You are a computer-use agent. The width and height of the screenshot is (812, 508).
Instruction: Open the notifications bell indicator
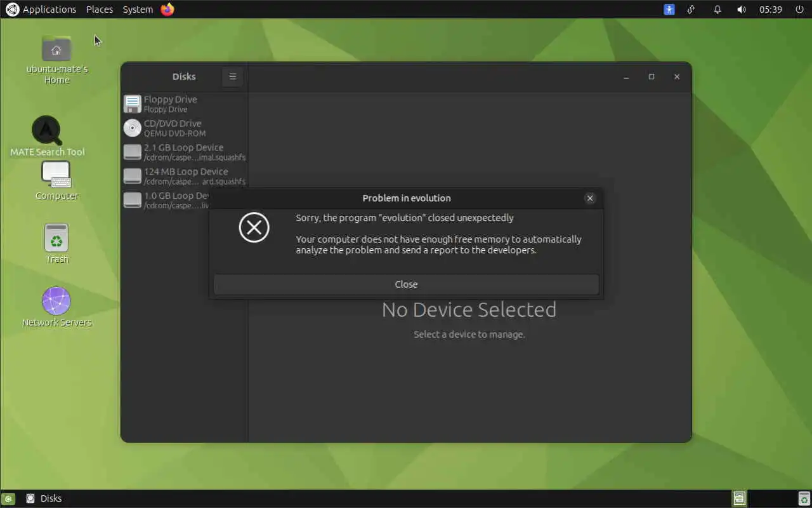pyautogui.click(x=717, y=10)
